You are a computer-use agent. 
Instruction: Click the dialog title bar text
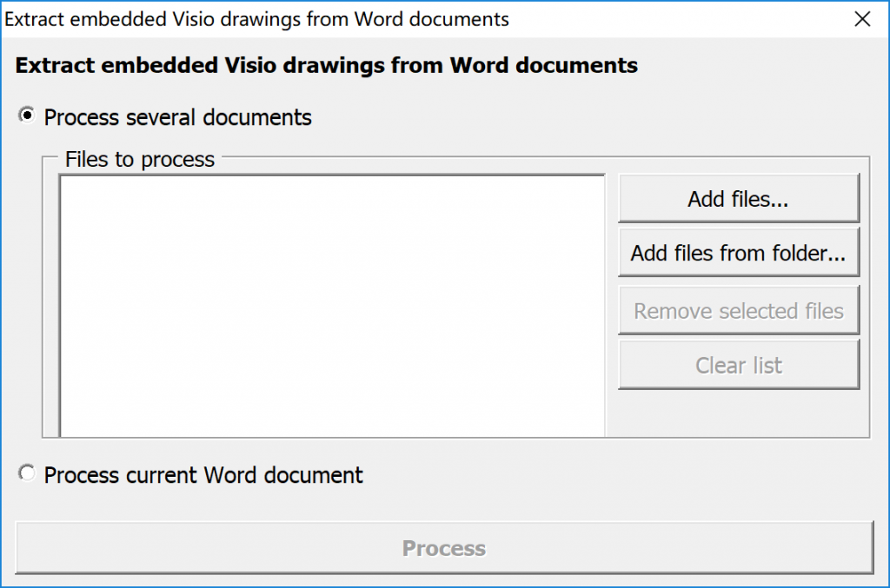coord(257,19)
